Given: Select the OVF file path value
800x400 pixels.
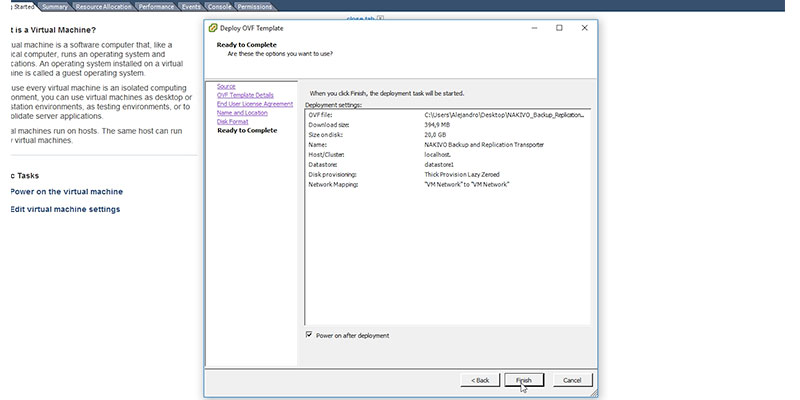Looking at the screenshot, I should (504, 115).
